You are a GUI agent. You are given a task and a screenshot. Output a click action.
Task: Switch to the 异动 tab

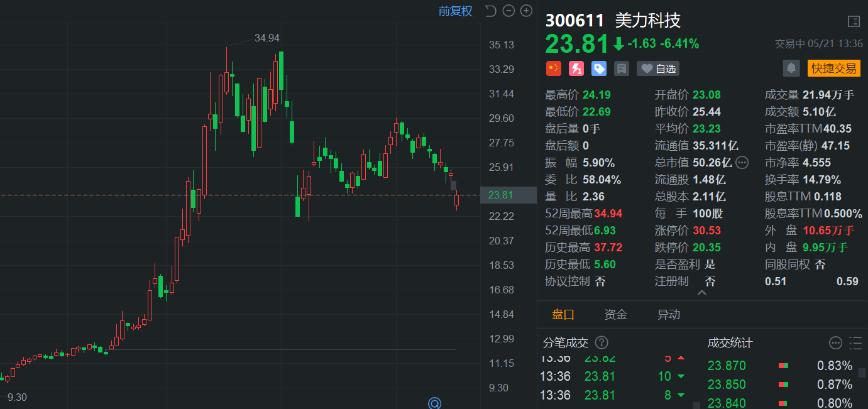coord(669,315)
